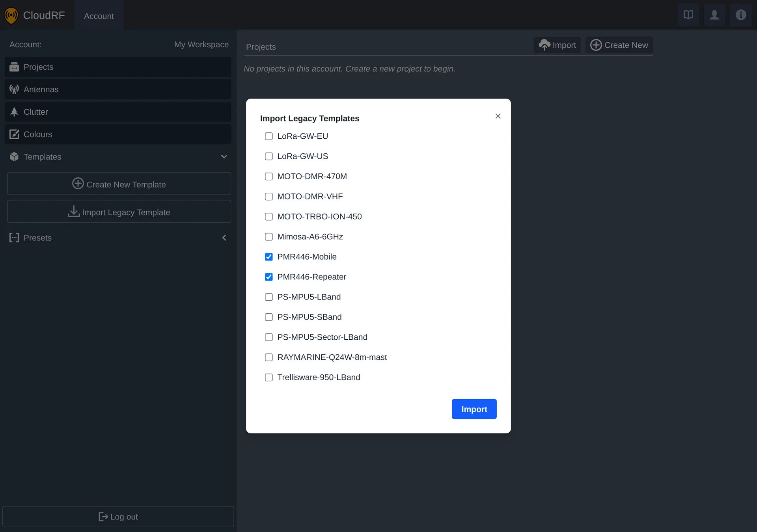Screen dimensions: 757x532
Task: Click the Templates section label
Action: click(42, 157)
